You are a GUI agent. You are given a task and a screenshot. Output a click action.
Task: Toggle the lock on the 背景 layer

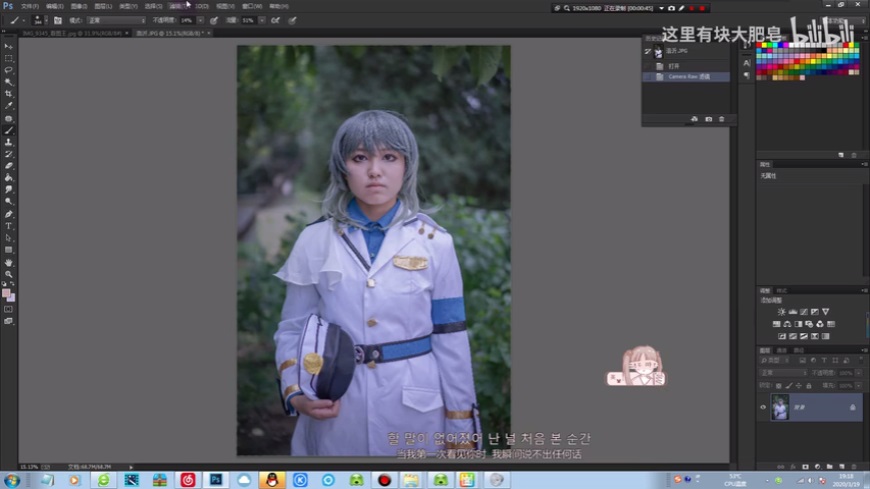852,407
